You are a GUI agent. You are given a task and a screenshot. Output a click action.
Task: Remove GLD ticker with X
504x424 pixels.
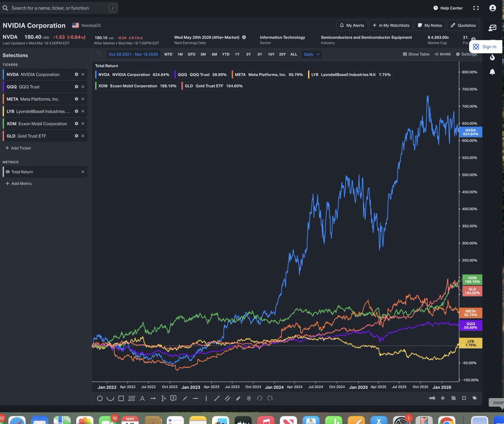click(x=83, y=136)
